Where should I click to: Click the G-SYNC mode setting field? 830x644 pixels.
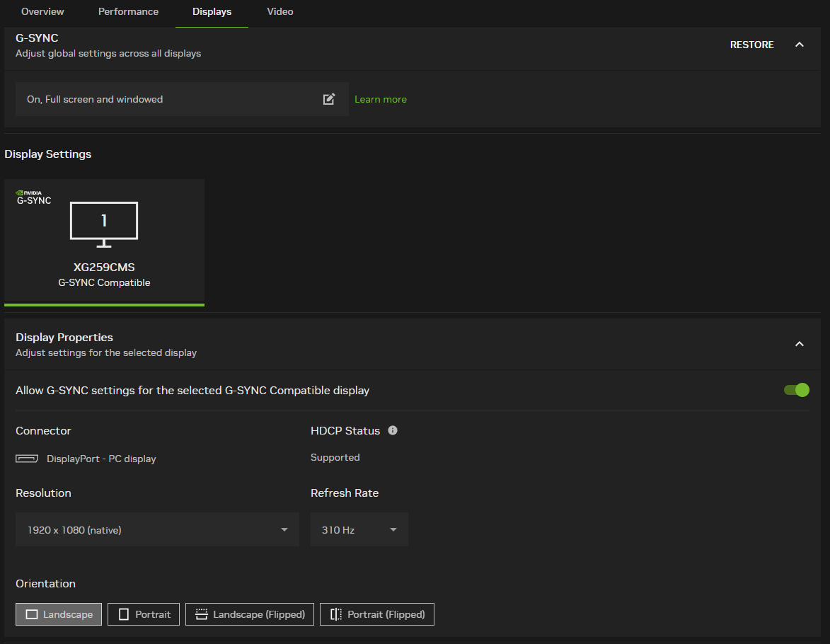[x=182, y=99]
